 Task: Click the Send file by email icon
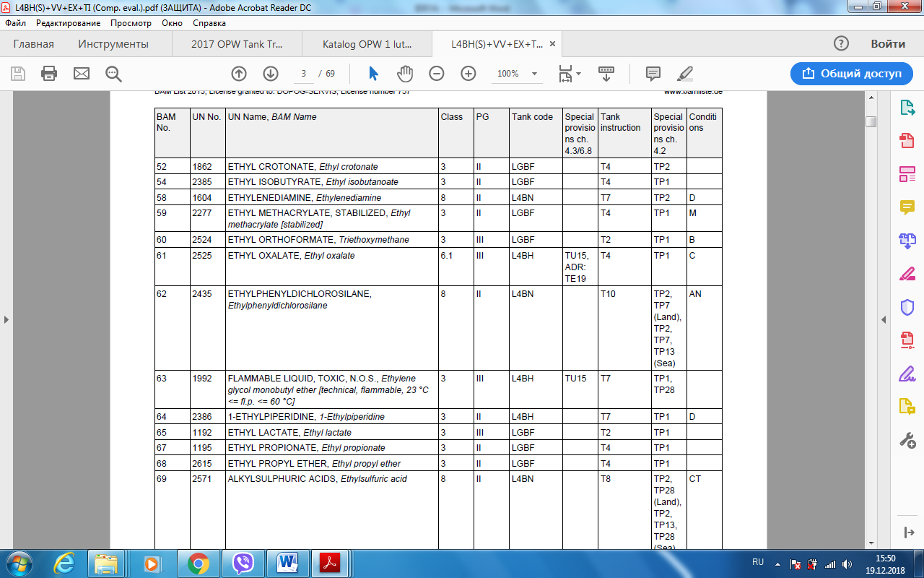82,73
